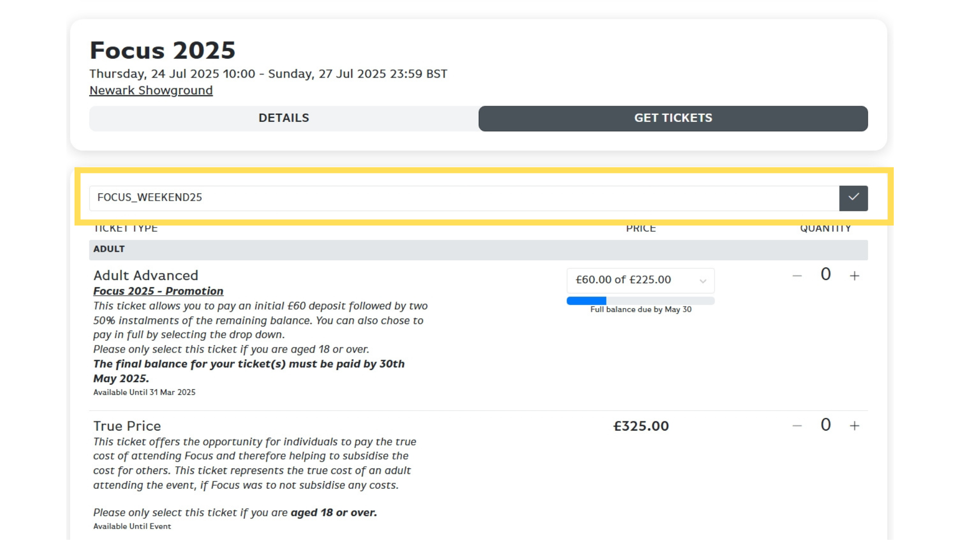This screenshot has width=980, height=551.
Task: Click the True Price quantity number
Action: (x=826, y=425)
